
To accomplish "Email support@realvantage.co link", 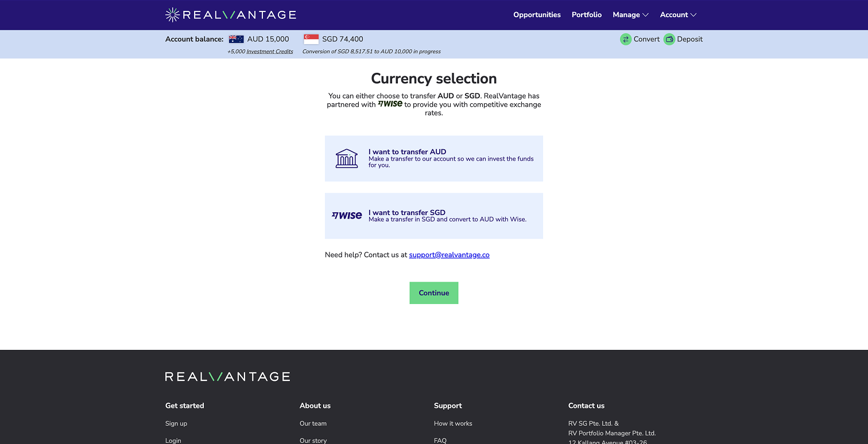I will 449,255.
